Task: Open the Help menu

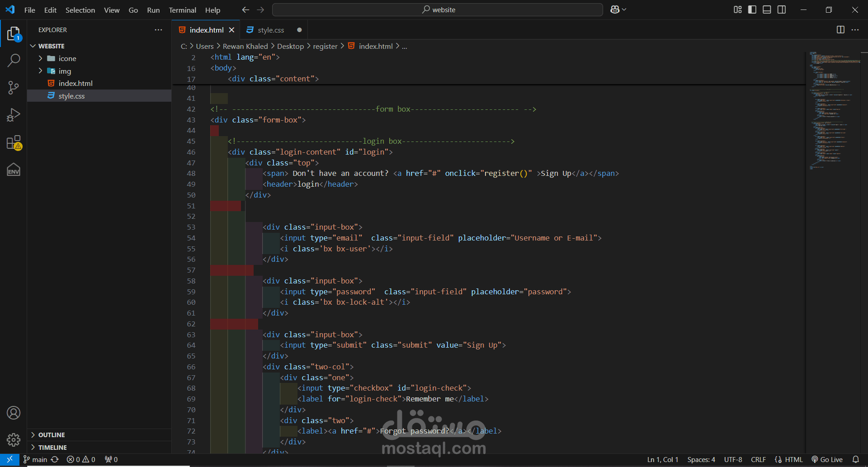Action: 212,10
